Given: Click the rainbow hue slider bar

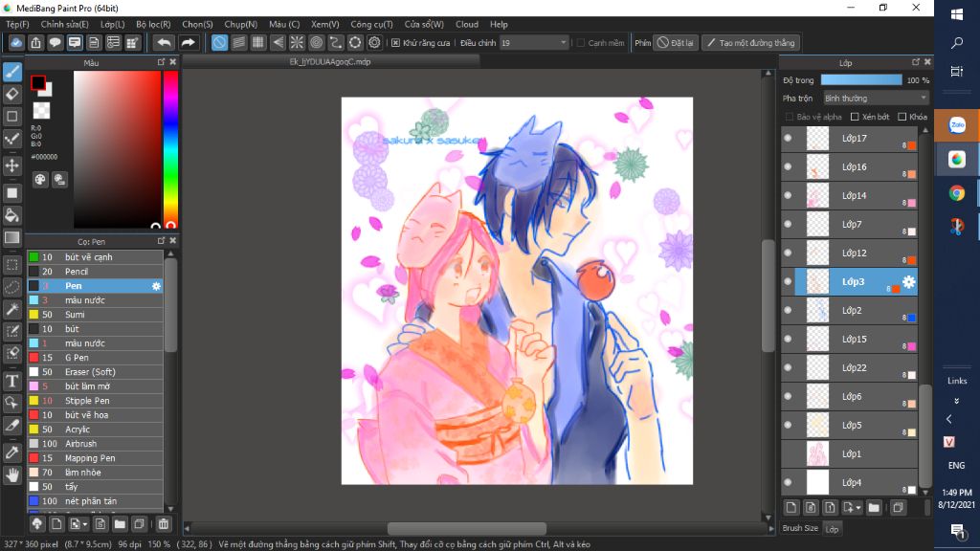Looking at the screenshot, I should click(170, 148).
